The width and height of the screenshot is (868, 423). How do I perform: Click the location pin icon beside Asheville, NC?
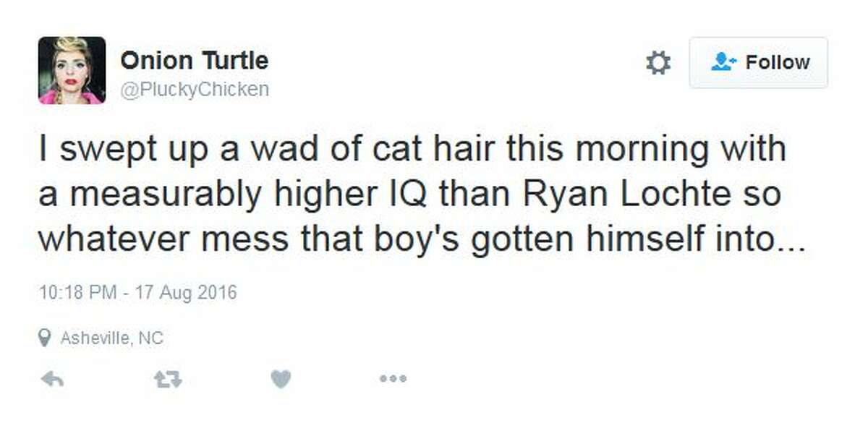tap(46, 337)
